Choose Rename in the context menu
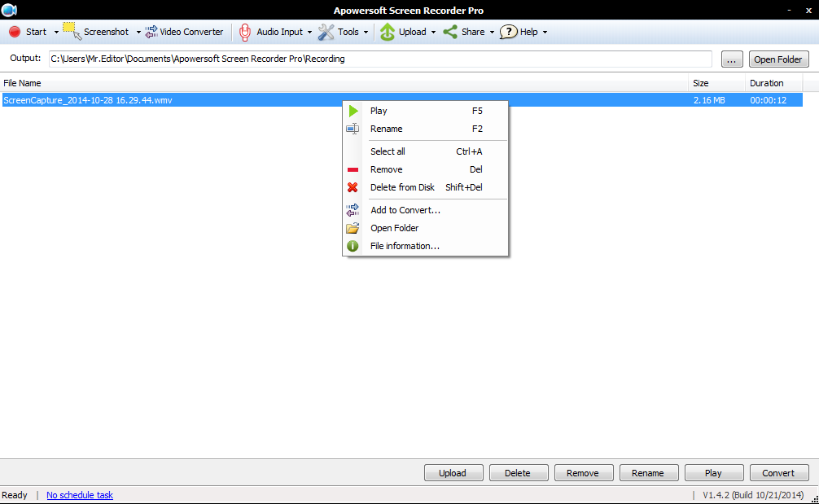 pyautogui.click(x=425, y=129)
